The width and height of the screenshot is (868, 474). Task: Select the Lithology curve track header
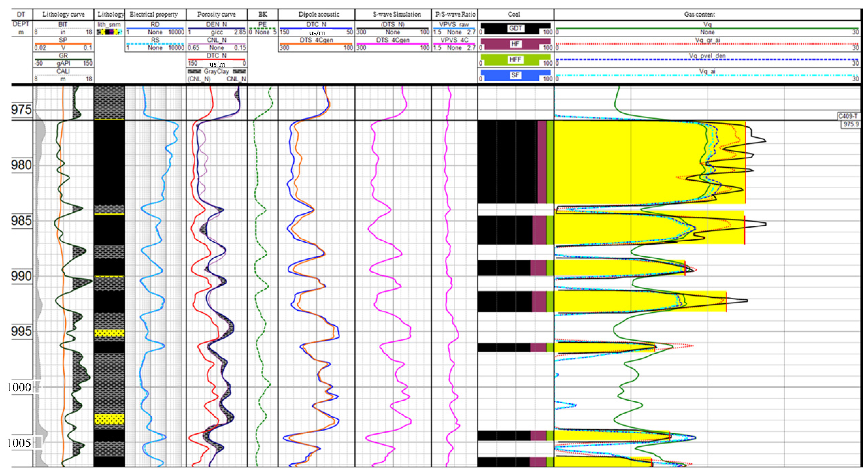pyautogui.click(x=63, y=14)
